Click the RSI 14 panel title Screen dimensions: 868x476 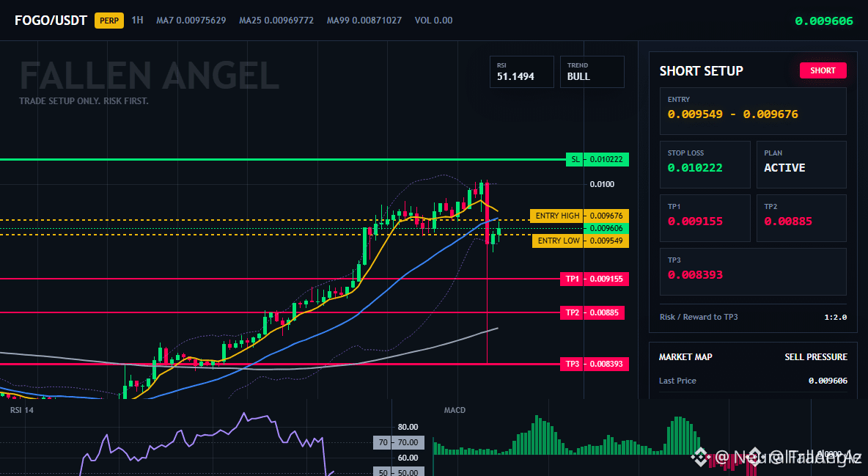[21, 410]
